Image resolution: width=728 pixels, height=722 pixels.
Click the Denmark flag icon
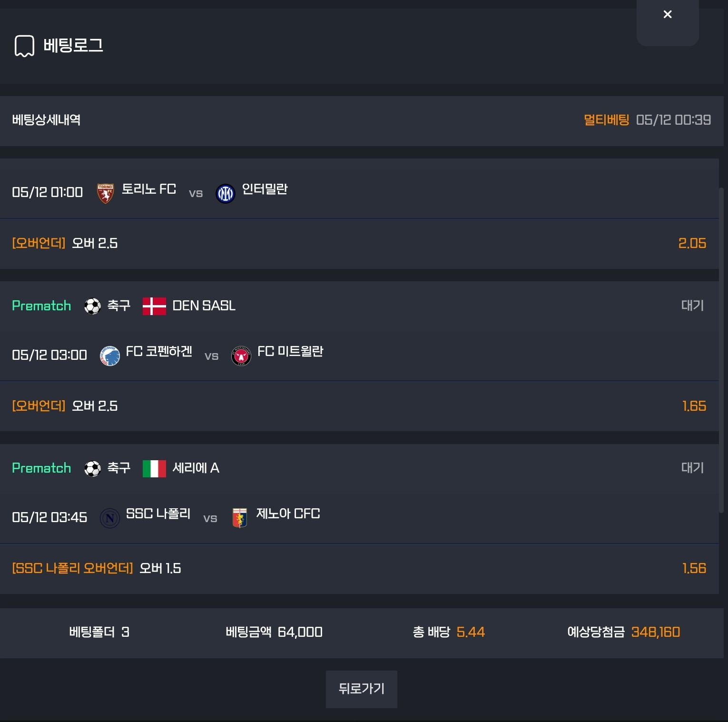[x=154, y=306]
